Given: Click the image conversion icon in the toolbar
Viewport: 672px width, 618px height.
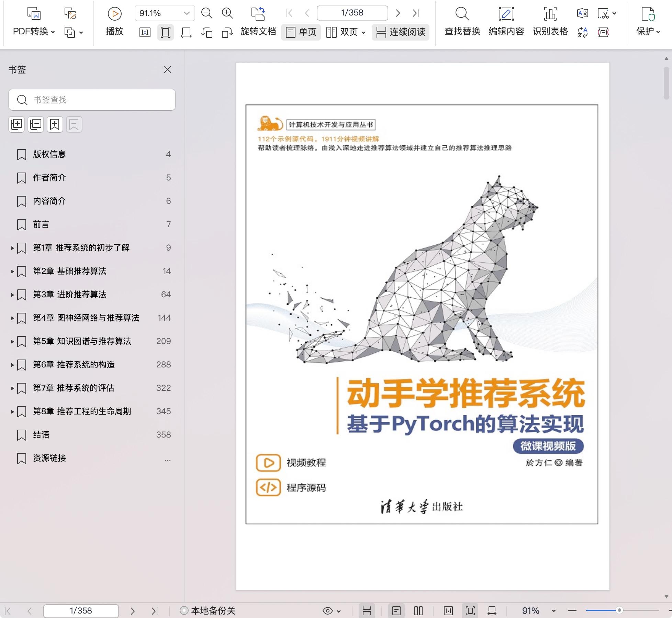Looking at the screenshot, I should click(70, 13).
